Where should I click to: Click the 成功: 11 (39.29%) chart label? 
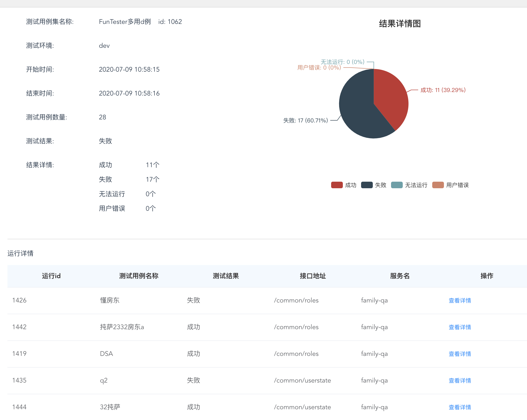(x=443, y=90)
